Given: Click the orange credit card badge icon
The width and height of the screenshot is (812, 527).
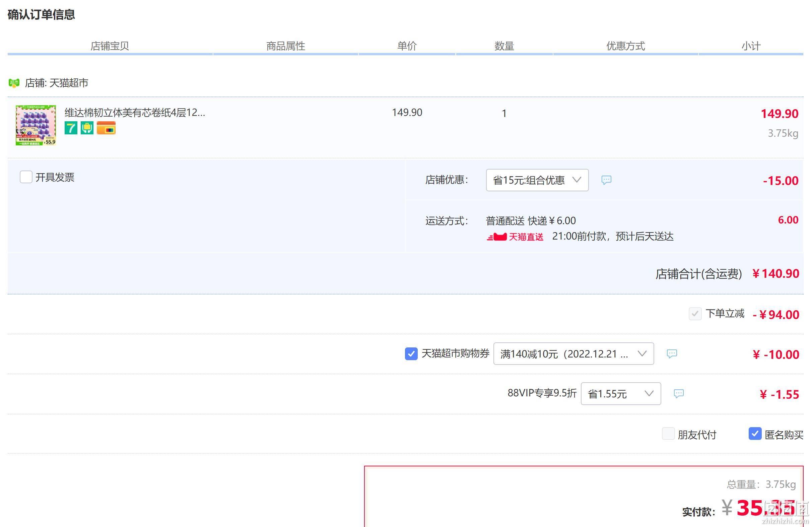Looking at the screenshot, I should pyautogui.click(x=106, y=128).
